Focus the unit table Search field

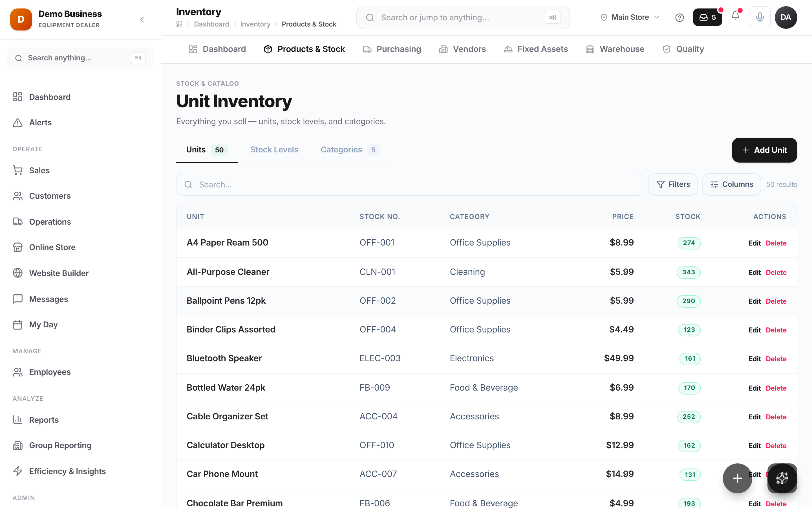coord(409,185)
